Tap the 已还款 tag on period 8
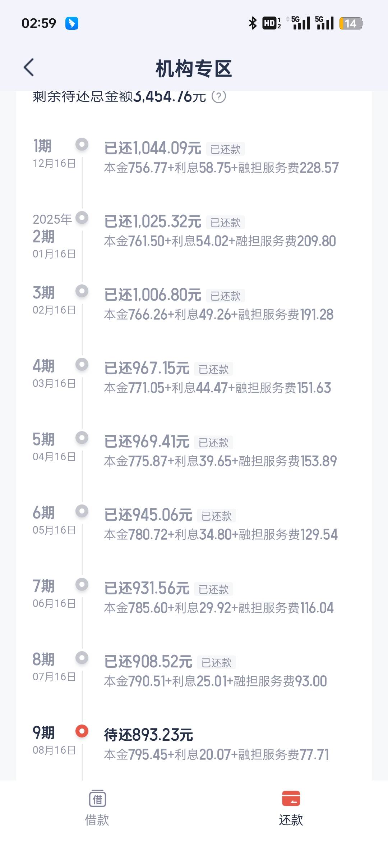The width and height of the screenshot is (388, 868). pos(216,663)
